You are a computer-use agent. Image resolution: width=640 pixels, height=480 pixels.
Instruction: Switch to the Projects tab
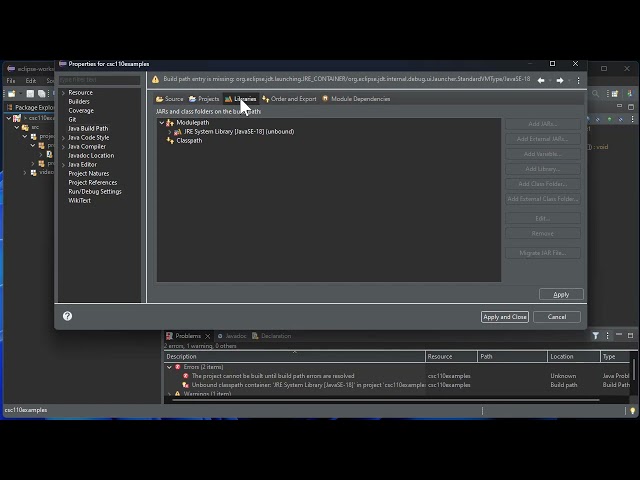point(204,99)
